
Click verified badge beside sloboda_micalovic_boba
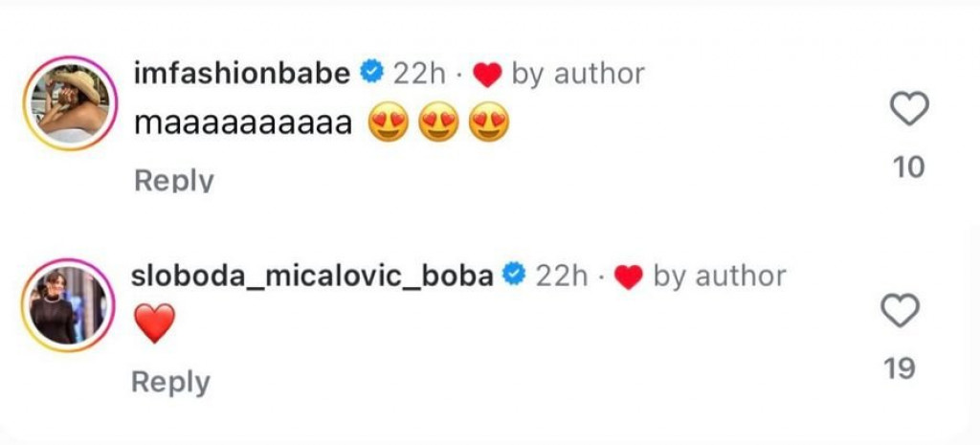coord(514,276)
